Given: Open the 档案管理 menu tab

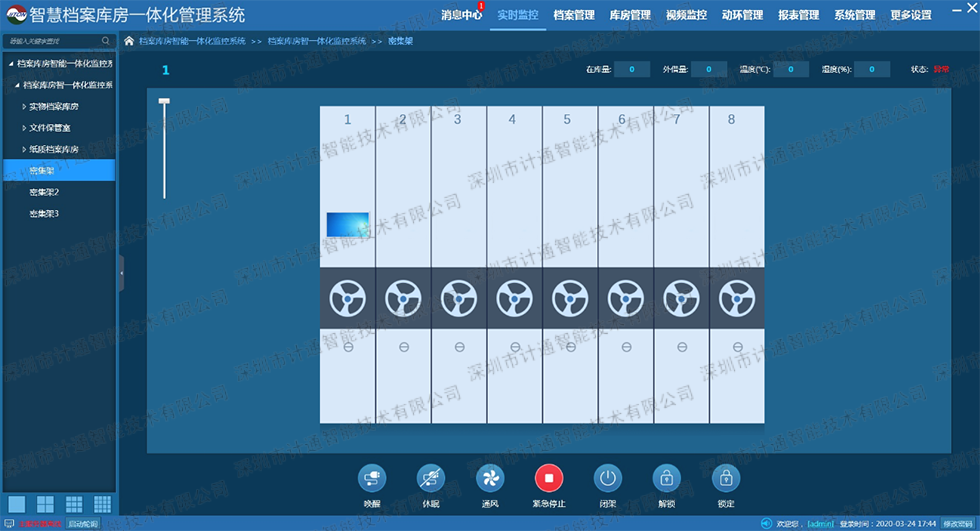Looking at the screenshot, I should 573,15.
